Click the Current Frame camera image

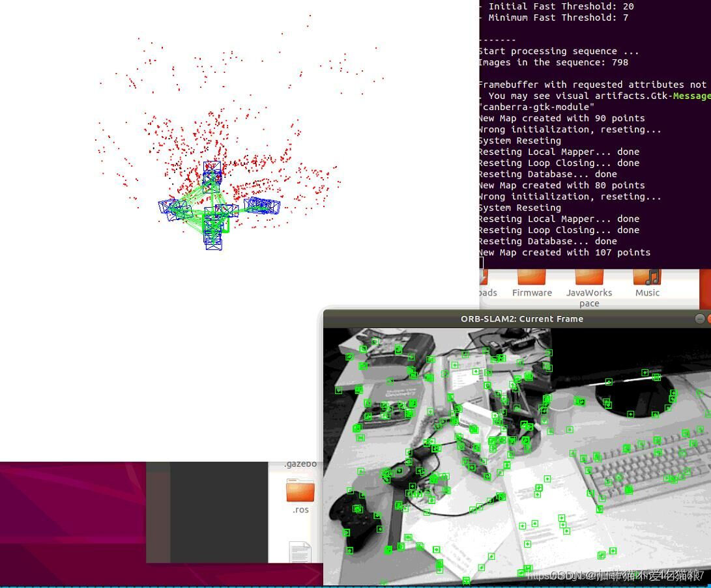point(517,456)
